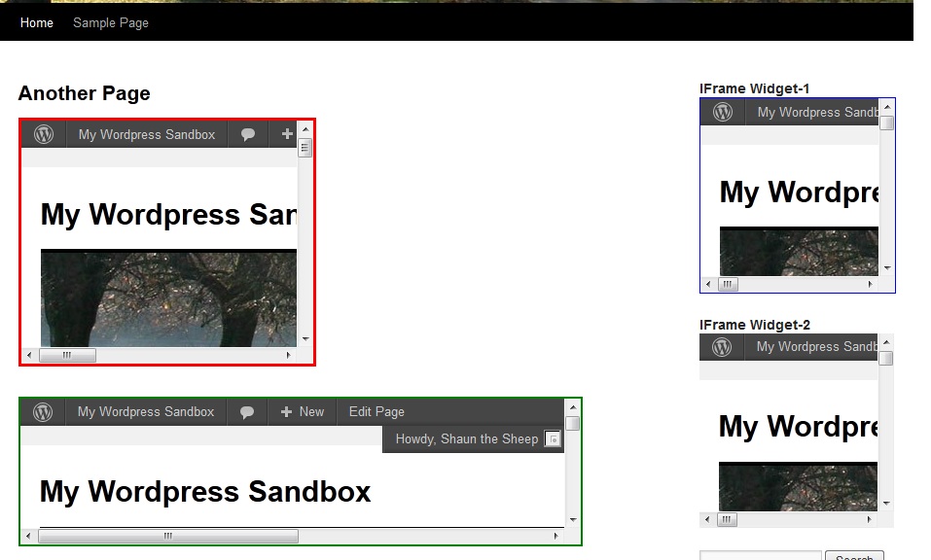This screenshot has height=560, width=931.
Task: Open the + New menu in green iframe
Action: pos(303,412)
